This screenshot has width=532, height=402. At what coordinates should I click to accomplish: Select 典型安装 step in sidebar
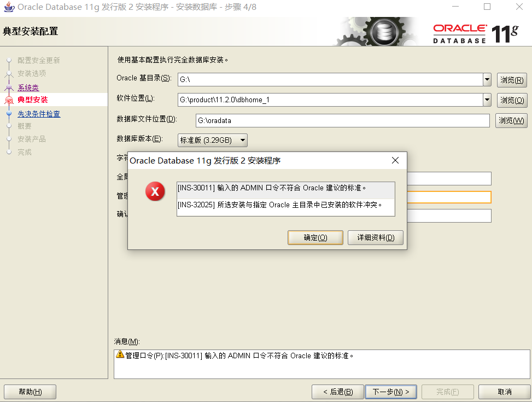[33, 100]
